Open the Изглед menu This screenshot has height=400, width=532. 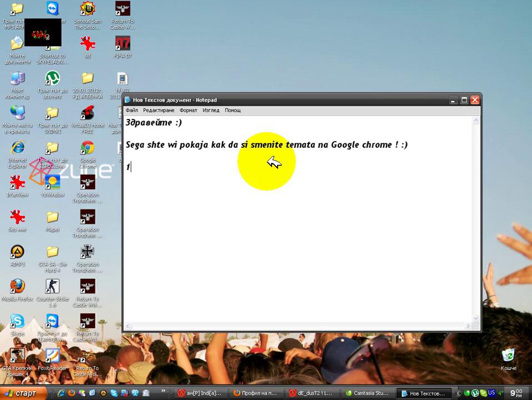[211, 111]
